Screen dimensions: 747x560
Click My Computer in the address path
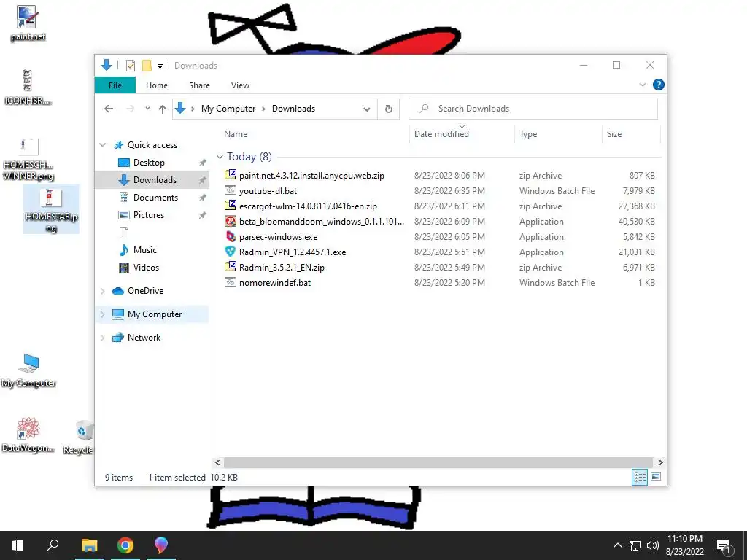point(228,109)
